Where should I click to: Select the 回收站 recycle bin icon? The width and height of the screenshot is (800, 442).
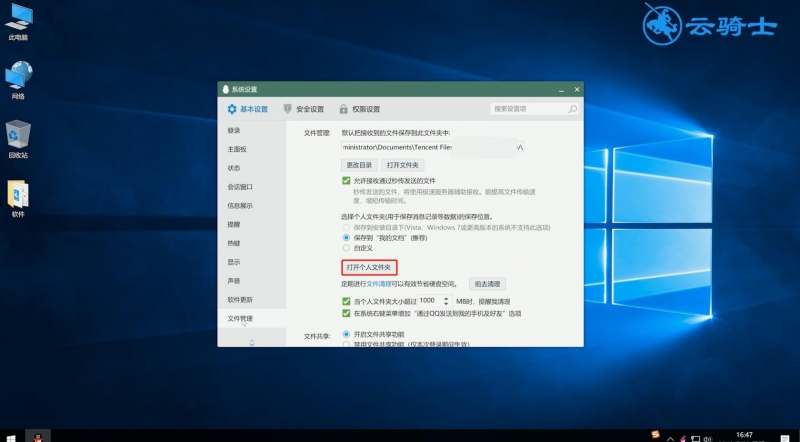click(18, 139)
